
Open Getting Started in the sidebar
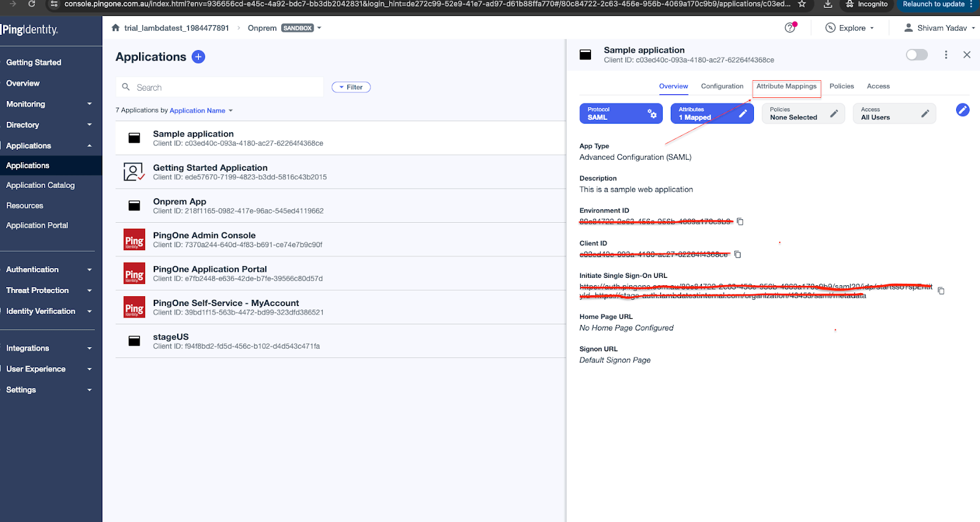[x=34, y=62]
